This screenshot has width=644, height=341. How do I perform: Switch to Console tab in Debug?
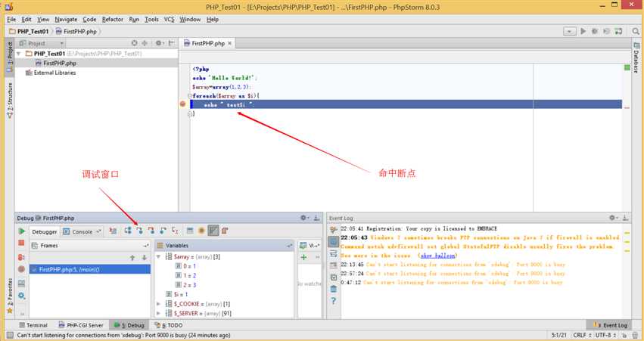click(82, 232)
